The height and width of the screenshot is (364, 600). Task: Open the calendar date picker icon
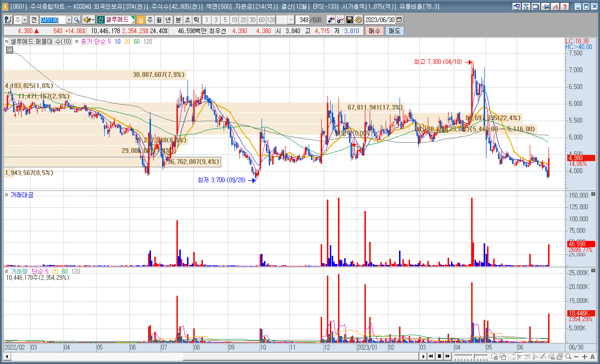[x=399, y=20]
